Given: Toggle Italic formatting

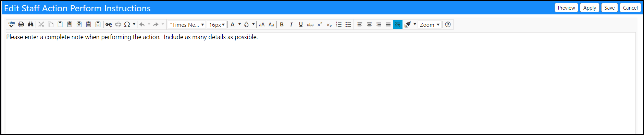Looking at the screenshot, I should (291, 24).
